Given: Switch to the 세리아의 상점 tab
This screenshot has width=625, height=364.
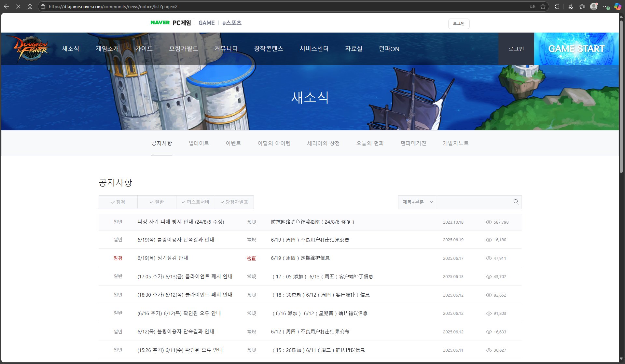Looking at the screenshot, I should 323,143.
